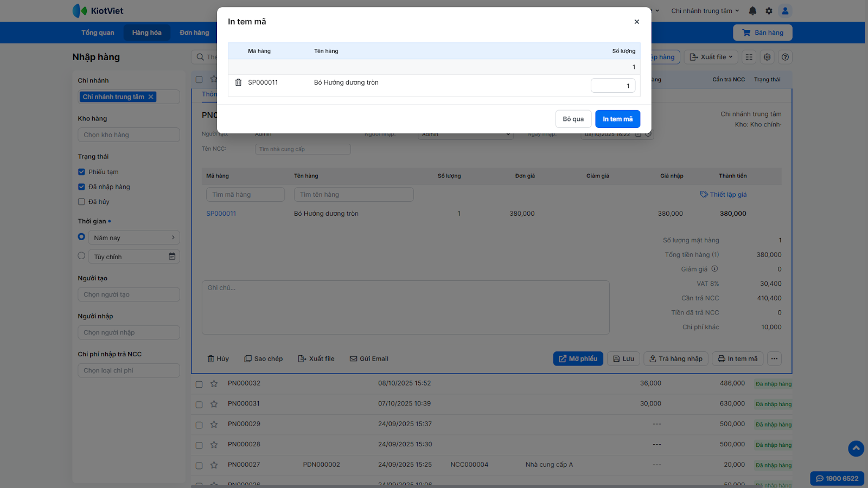Open the user account avatar icon
Viewport: 868px width, 488px height.
click(x=785, y=11)
